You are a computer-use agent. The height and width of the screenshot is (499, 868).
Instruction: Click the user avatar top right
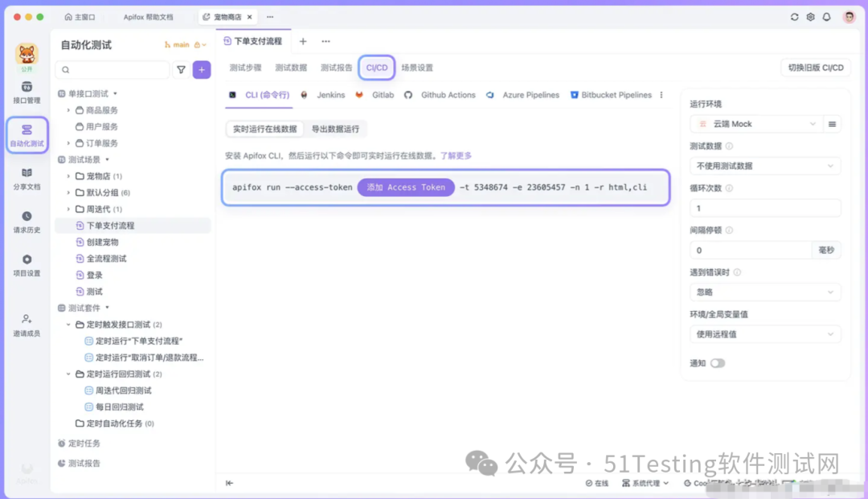tap(850, 17)
